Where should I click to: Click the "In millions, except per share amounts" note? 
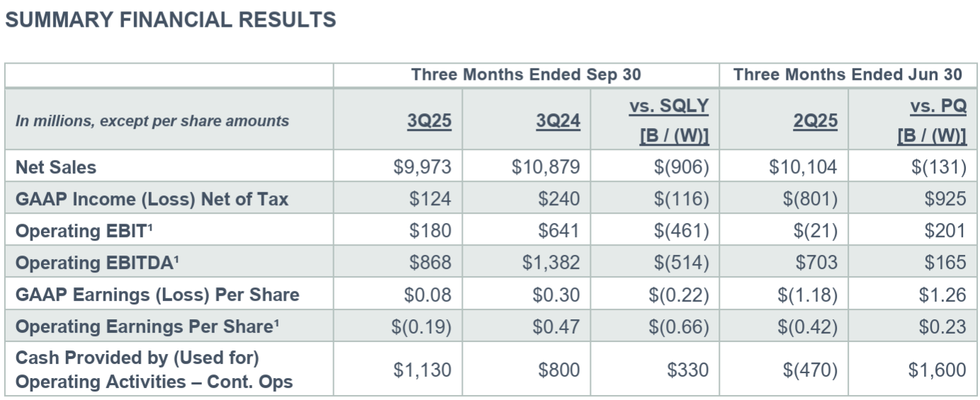tap(152, 121)
